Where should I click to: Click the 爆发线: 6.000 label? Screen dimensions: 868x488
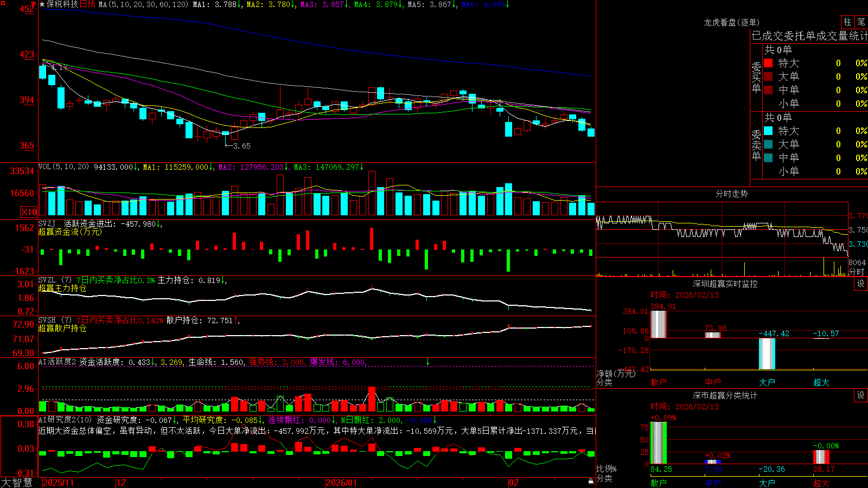point(337,362)
